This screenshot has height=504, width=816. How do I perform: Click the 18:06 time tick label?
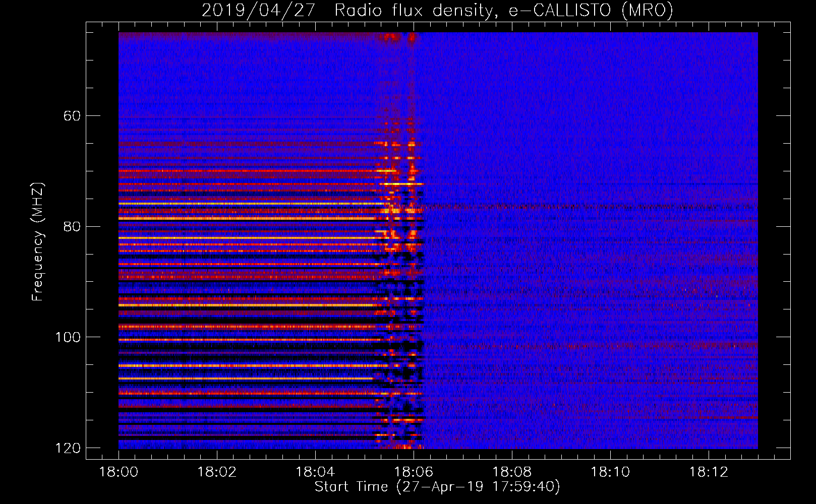click(x=414, y=472)
